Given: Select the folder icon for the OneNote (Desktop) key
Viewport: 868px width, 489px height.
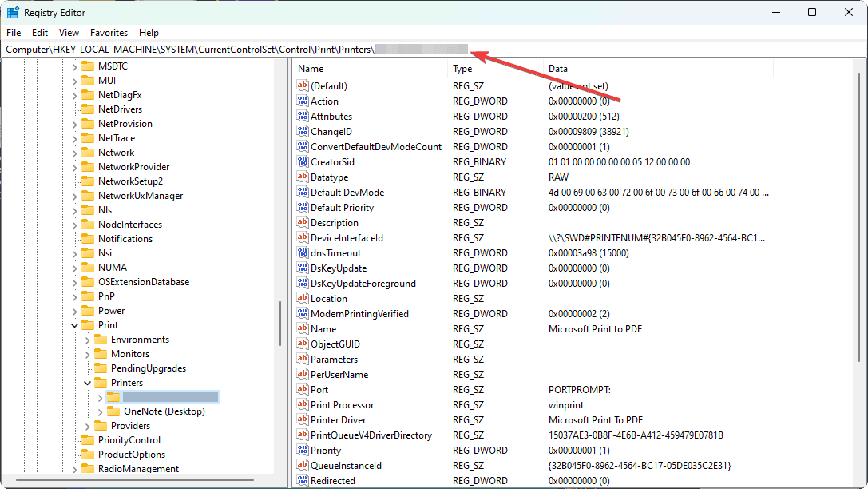Looking at the screenshot, I should click(113, 411).
